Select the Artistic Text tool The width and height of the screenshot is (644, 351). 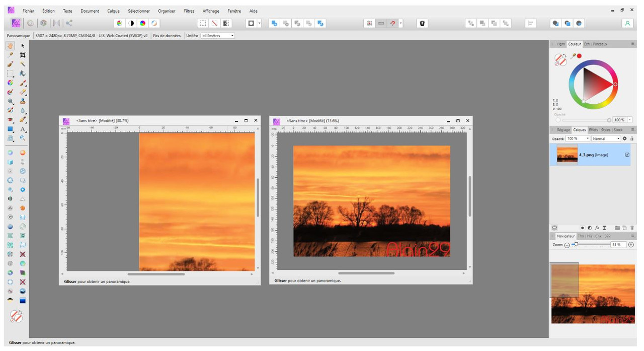[x=23, y=129]
